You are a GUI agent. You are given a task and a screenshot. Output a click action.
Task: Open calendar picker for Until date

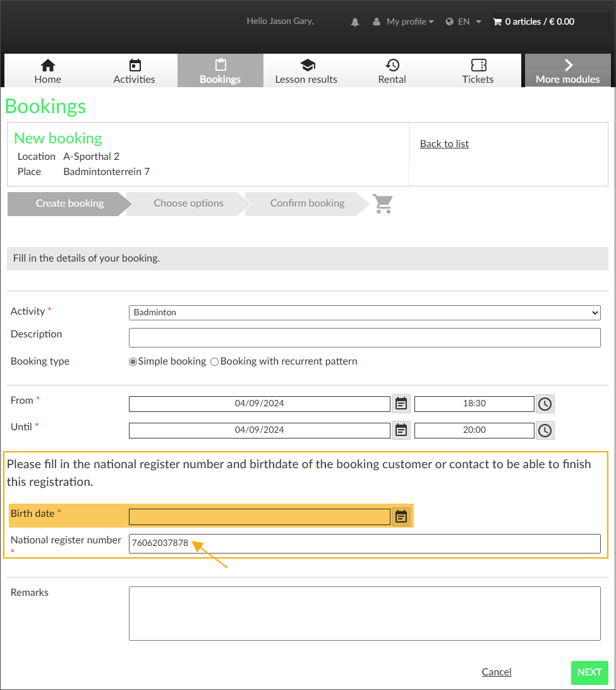pyautogui.click(x=401, y=430)
